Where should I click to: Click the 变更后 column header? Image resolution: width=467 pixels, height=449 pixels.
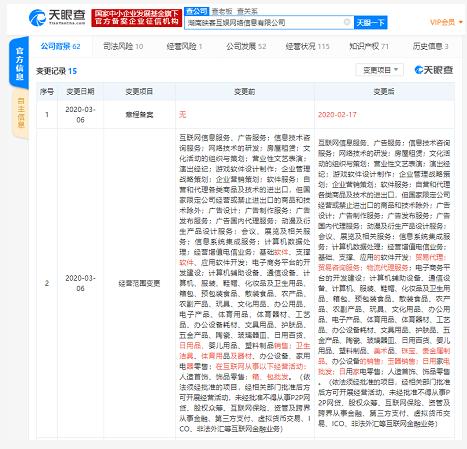coord(384,91)
